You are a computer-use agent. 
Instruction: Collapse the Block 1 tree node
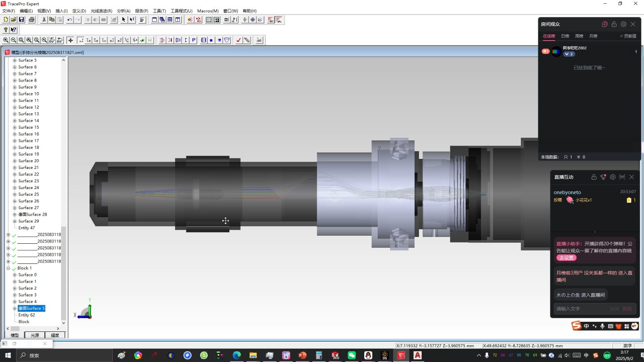coord(8,268)
